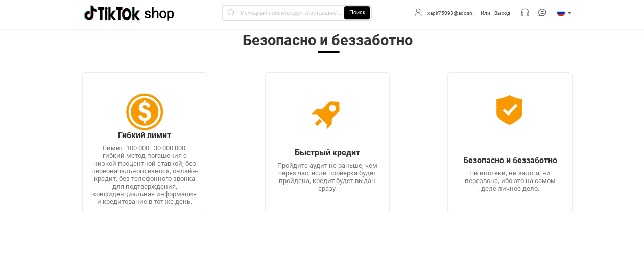Click the description starting with 'Лимит: 100 000–30 000 000'
This screenshot has height=273, width=644.
(145, 175)
